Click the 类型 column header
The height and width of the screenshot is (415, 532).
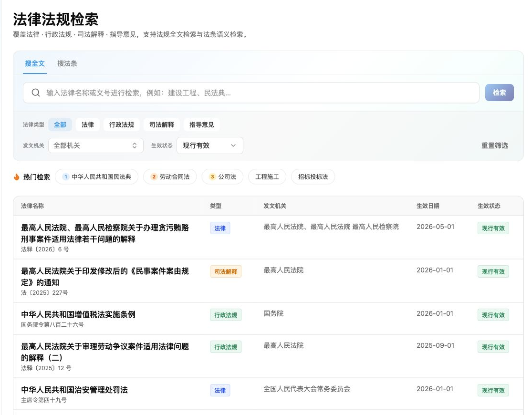pyautogui.click(x=216, y=206)
